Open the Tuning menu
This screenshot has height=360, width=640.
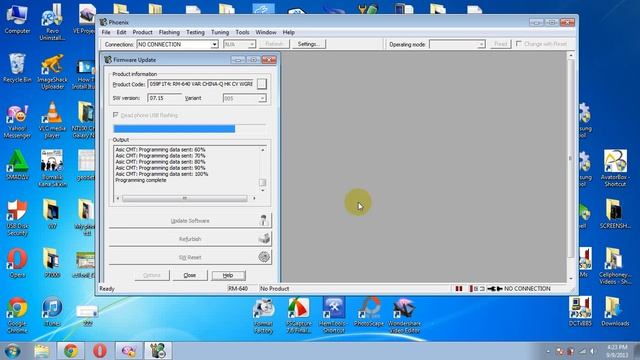220,32
